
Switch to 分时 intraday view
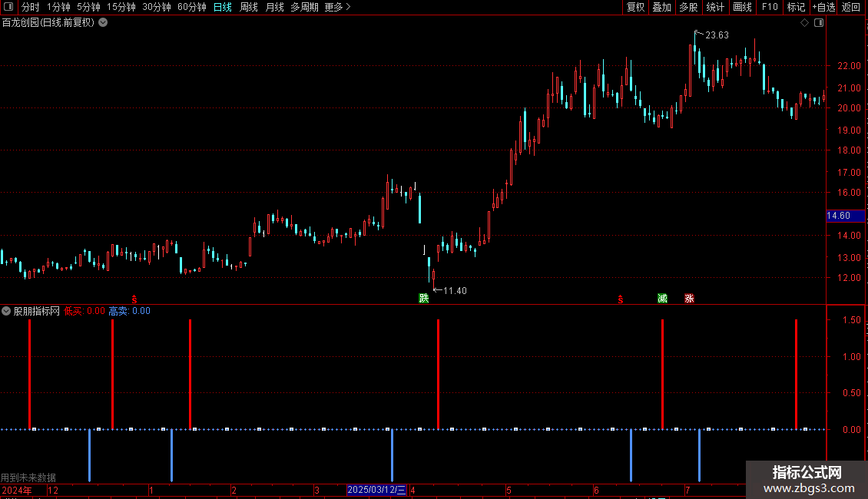(31, 7)
